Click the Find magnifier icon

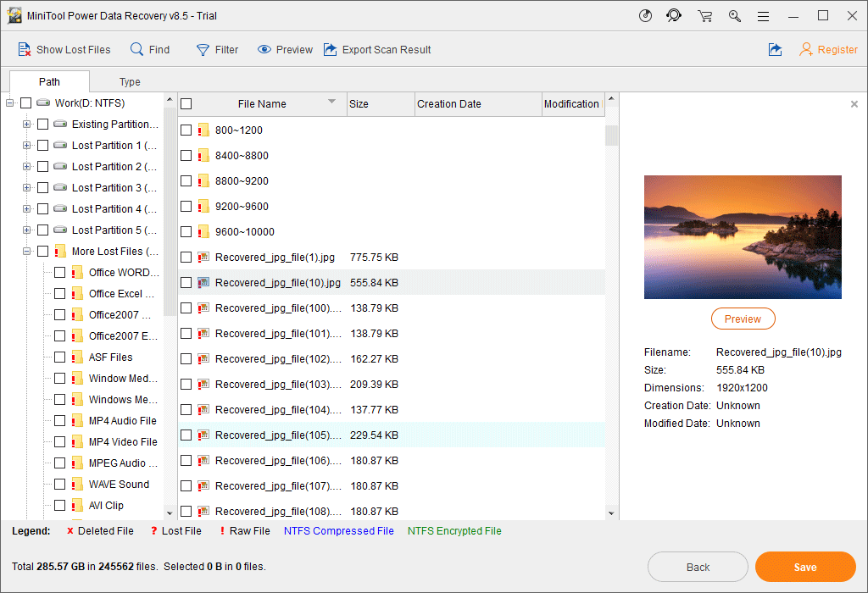[x=136, y=49]
